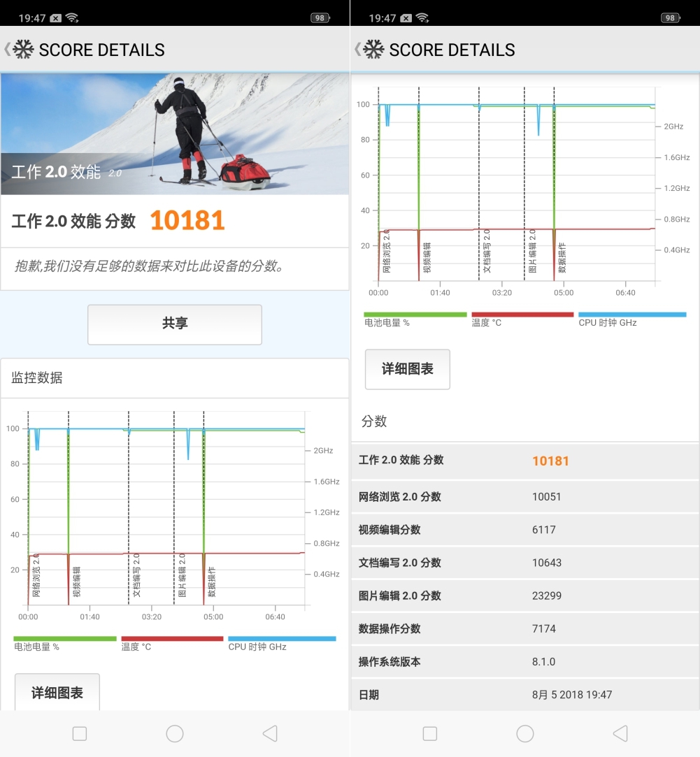Select the 日期 row
Screen dimensions: 700x757
click(525, 694)
